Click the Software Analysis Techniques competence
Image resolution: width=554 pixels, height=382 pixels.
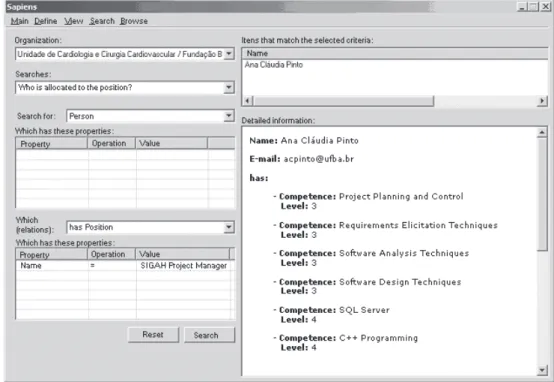[404, 253]
